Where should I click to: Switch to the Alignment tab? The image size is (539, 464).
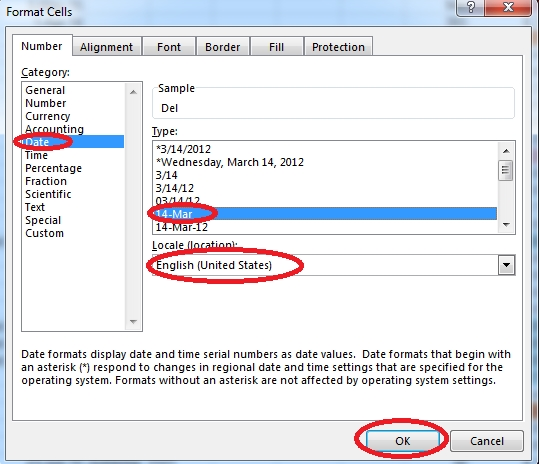click(x=107, y=47)
